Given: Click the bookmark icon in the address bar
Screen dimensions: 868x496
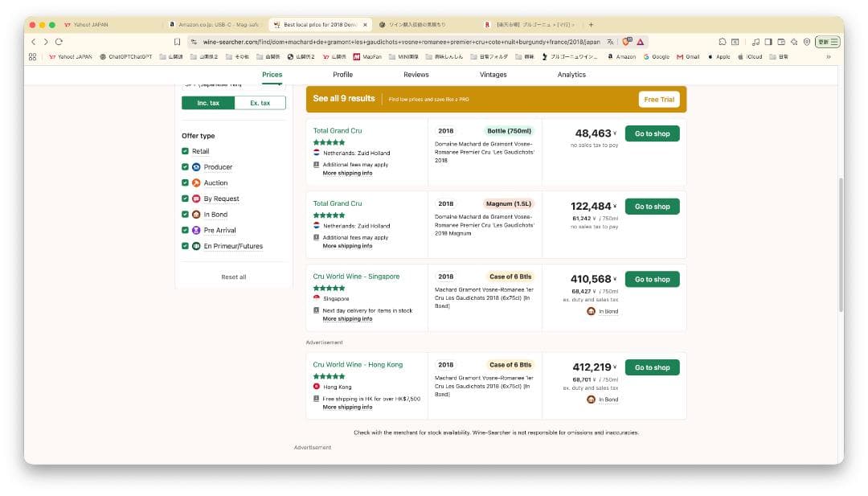Looking at the screenshot, I should 177,41.
